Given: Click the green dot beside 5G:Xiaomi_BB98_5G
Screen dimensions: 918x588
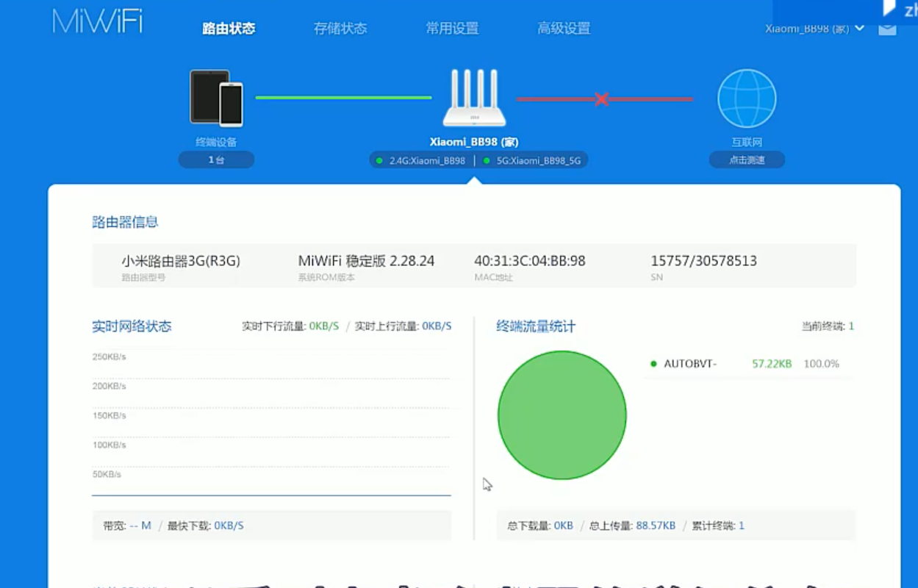Looking at the screenshot, I should [487, 160].
